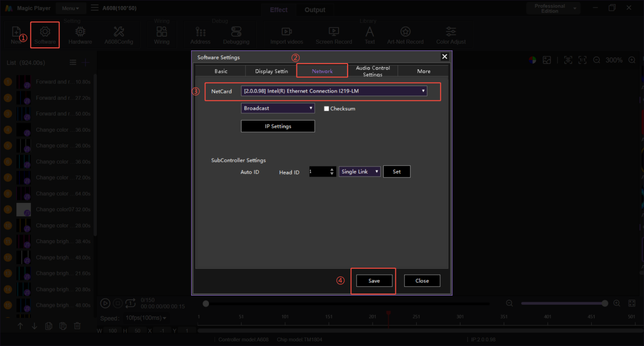Click the red timeline playhead marker
Image resolution: width=644 pixels, height=346 pixels.
[388, 313]
